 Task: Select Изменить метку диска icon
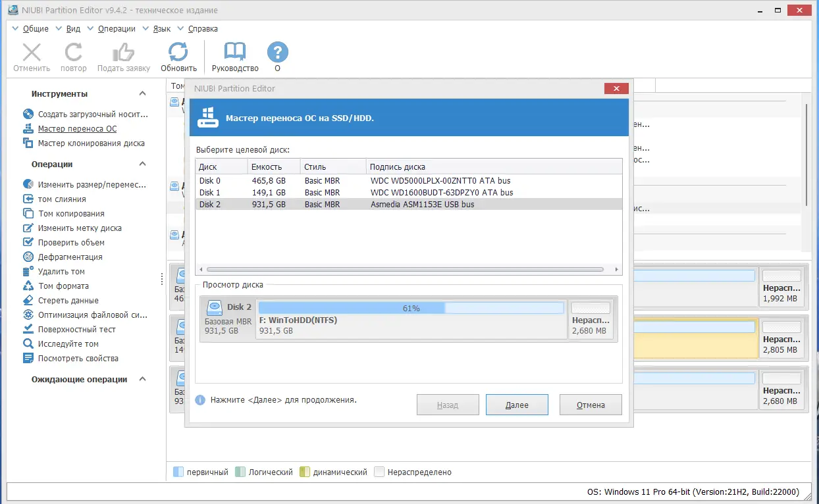pos(28,228)
